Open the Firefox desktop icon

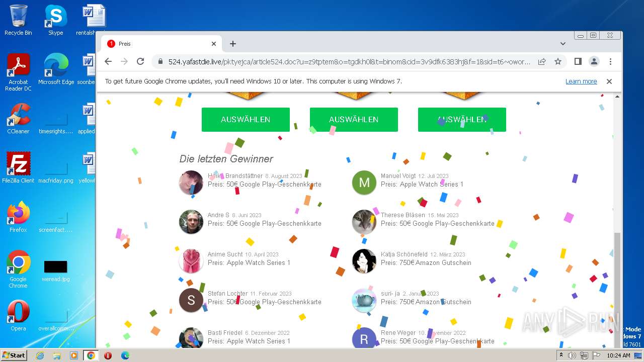pos(18,217)
